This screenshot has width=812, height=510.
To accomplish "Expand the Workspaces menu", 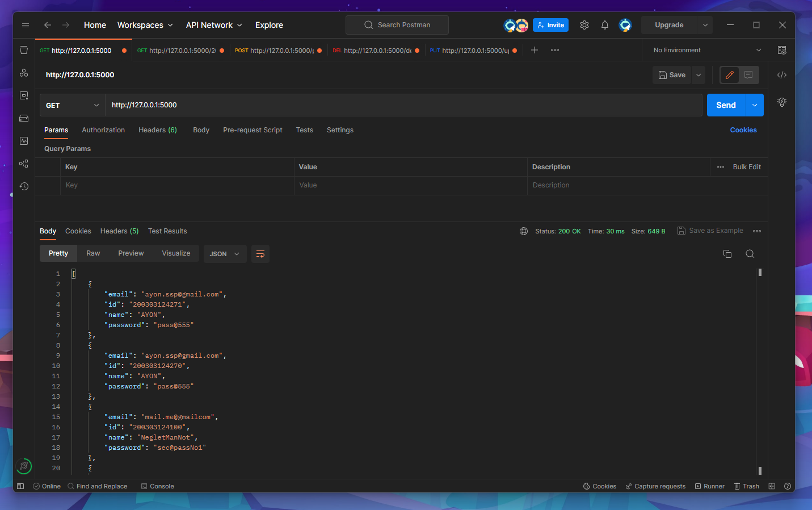I will click(x=145, y=25).
